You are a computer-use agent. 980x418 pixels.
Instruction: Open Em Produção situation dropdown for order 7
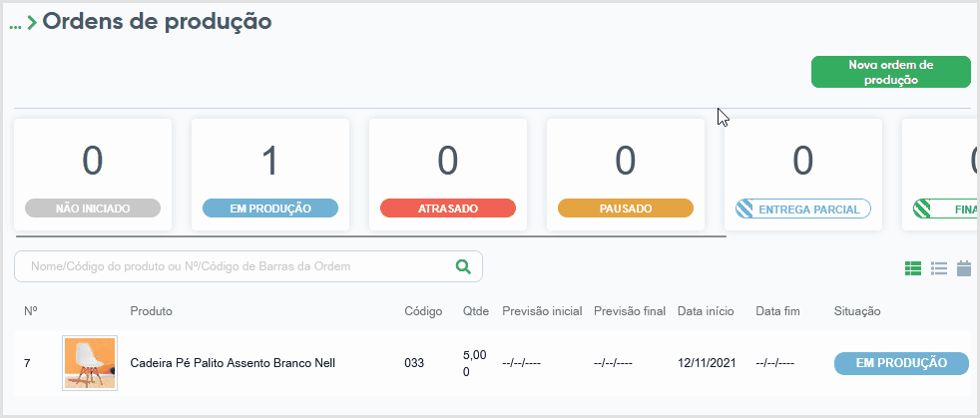tap(901, 363)
